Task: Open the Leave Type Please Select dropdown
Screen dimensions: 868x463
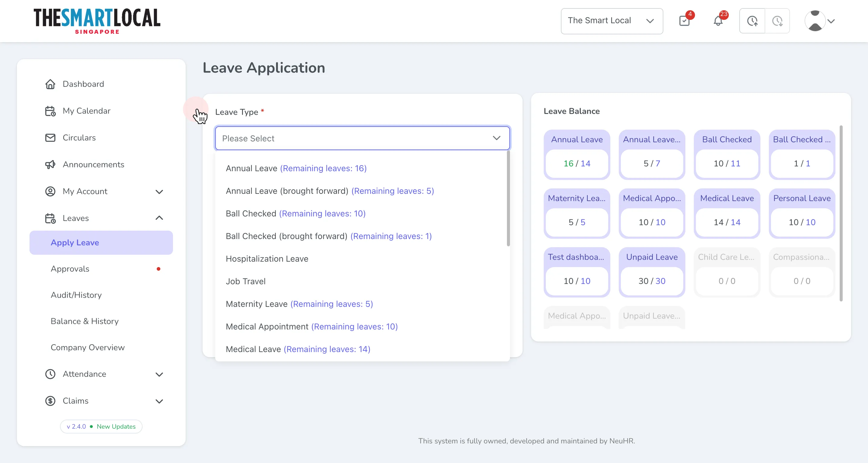Action: coord(362,138)
